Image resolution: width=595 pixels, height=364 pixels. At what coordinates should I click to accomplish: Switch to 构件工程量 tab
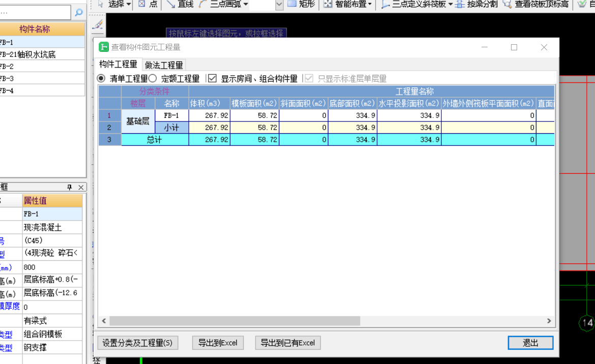tap(118, 65)
